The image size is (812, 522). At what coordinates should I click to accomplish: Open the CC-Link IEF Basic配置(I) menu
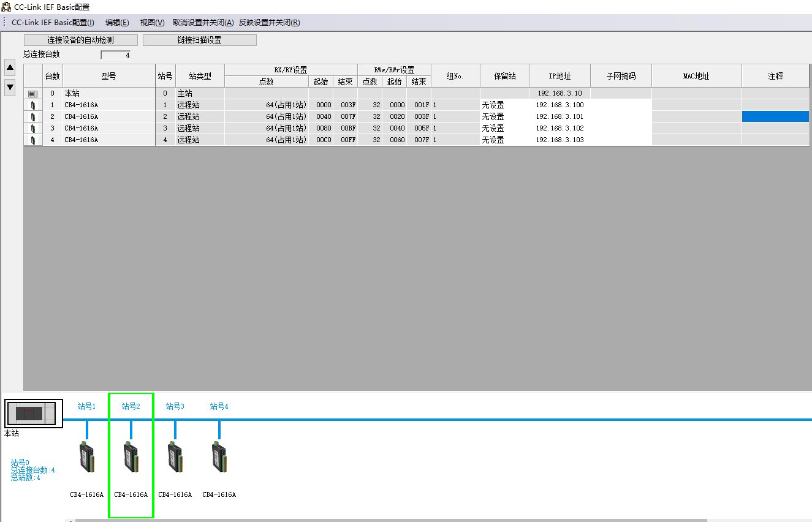click(53, 23)
